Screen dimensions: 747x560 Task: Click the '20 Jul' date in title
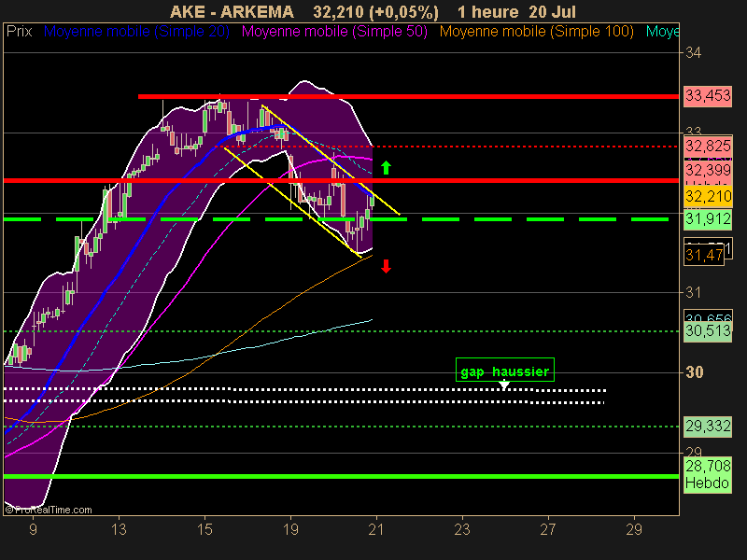click(x=552, y=11)
